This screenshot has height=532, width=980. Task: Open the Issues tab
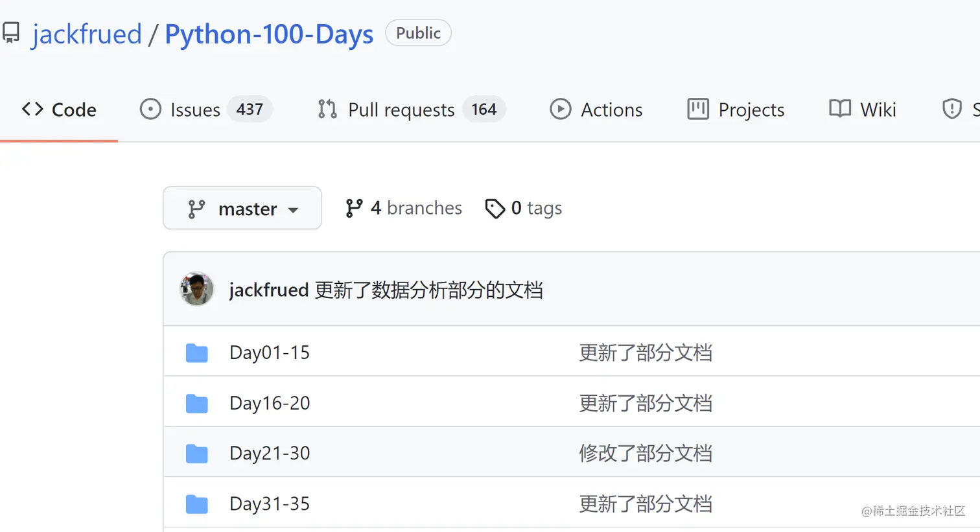coord(205,110)
